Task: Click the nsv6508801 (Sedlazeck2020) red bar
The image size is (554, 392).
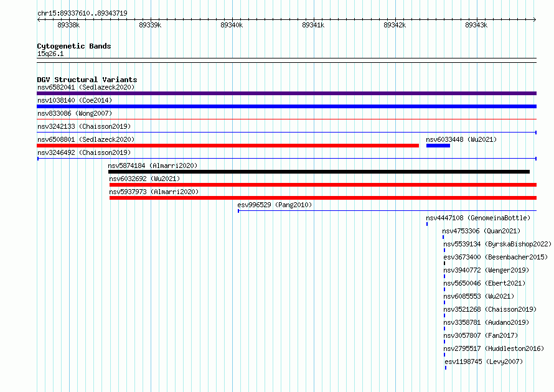Action: click(228, 146)
